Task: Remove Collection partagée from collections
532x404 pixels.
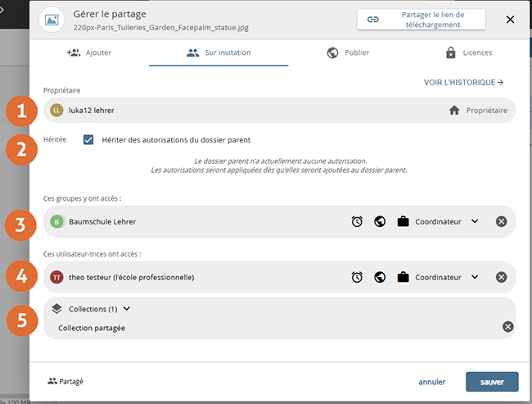Action: (x=507, y=328)
